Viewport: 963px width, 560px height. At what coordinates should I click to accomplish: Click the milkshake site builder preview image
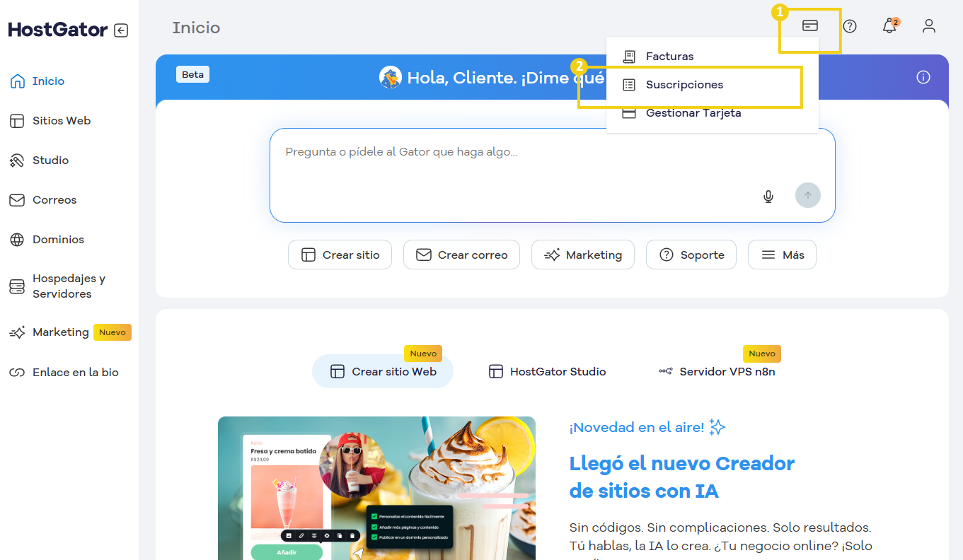point(376,488)
